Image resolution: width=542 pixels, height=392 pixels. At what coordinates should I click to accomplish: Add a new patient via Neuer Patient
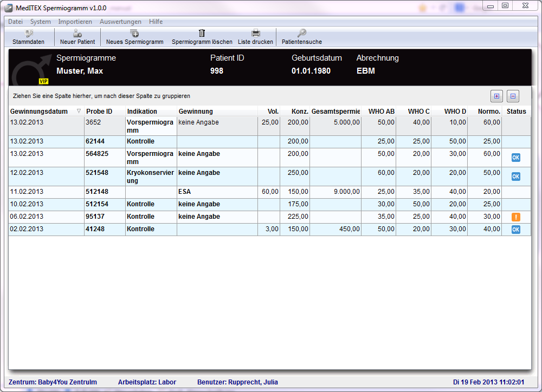tap(78, 37)
